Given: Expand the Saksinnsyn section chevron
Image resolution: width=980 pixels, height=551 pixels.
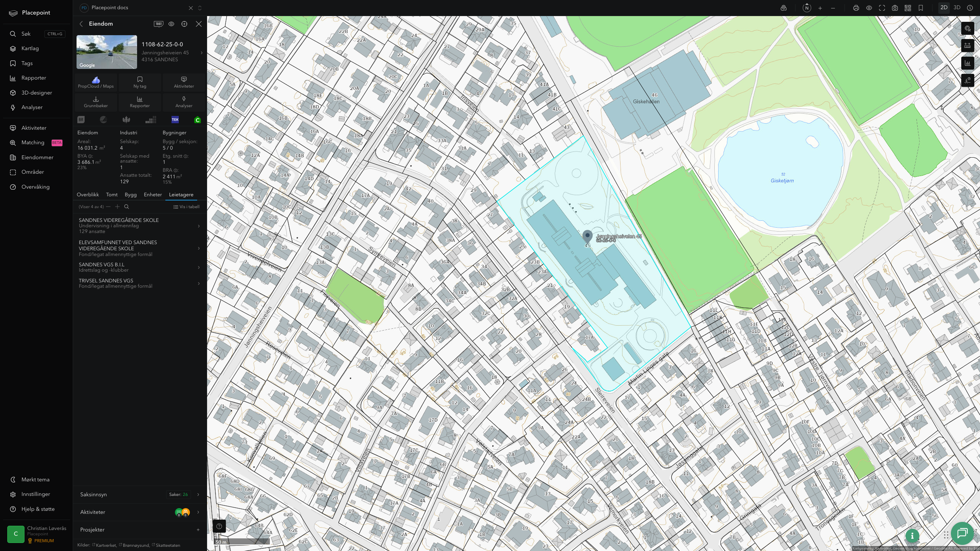Looking at the screenshot, I should (198, 494).
